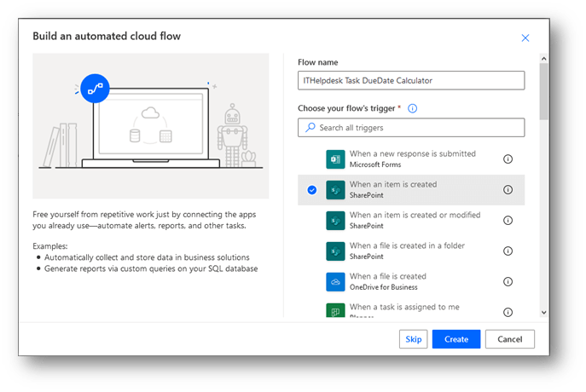Screen dimensions: 586x392
Task: Click the SharePoint icon for item created
Action: [335, 190]
